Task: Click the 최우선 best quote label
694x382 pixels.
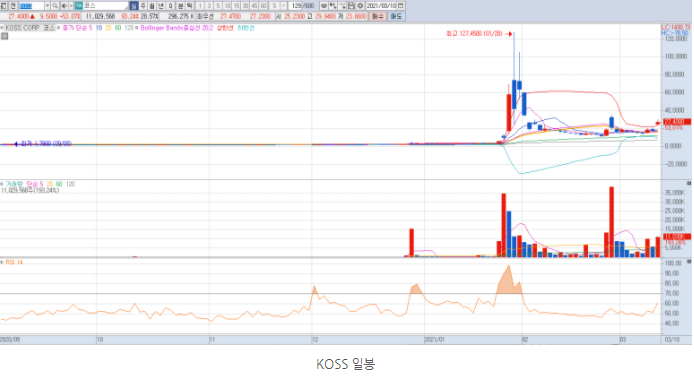Action: (x=205, y=16)
